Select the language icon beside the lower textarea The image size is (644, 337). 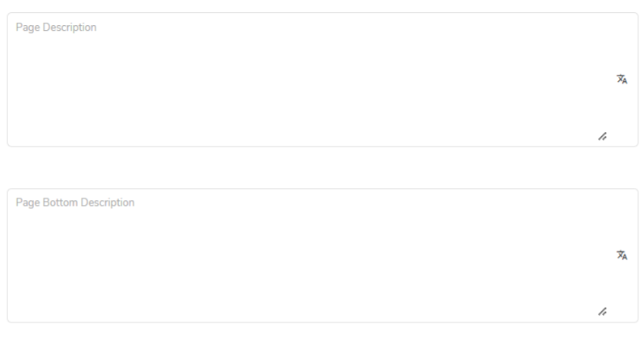tap(622, 255)
